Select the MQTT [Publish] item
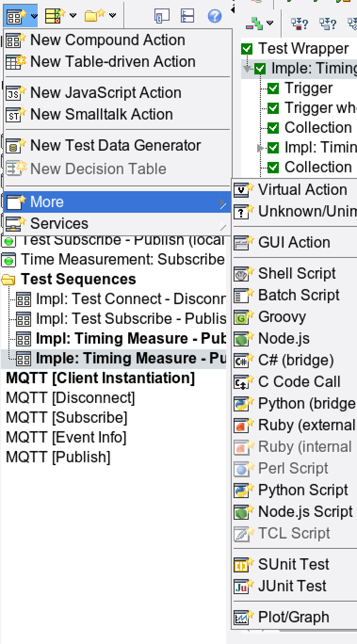Screen dimensions: 357x644 58,457
